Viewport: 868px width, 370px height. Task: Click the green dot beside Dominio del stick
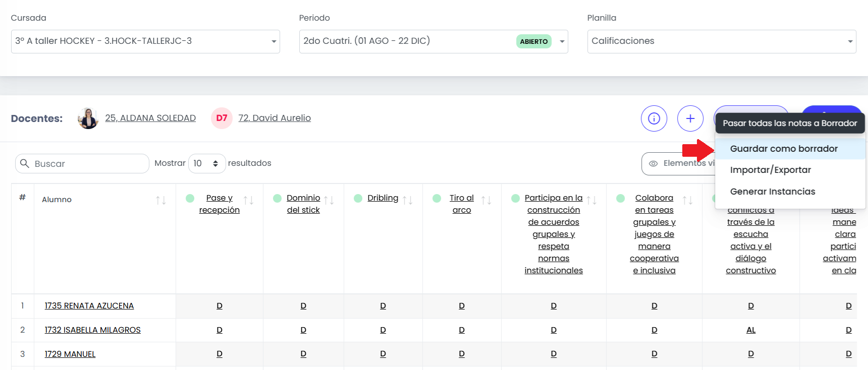(x=277, y=198)
